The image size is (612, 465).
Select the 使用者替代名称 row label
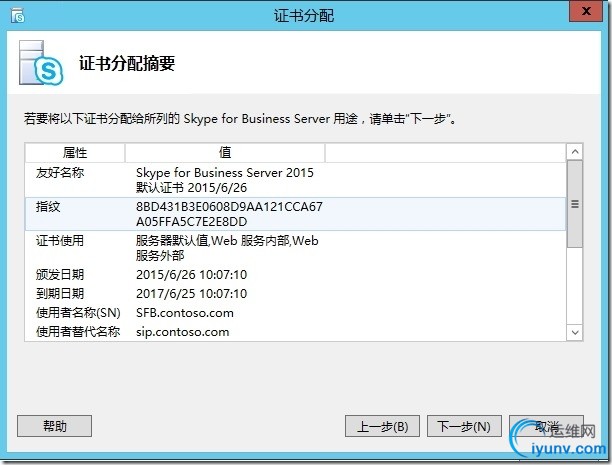tap(78, 331)
